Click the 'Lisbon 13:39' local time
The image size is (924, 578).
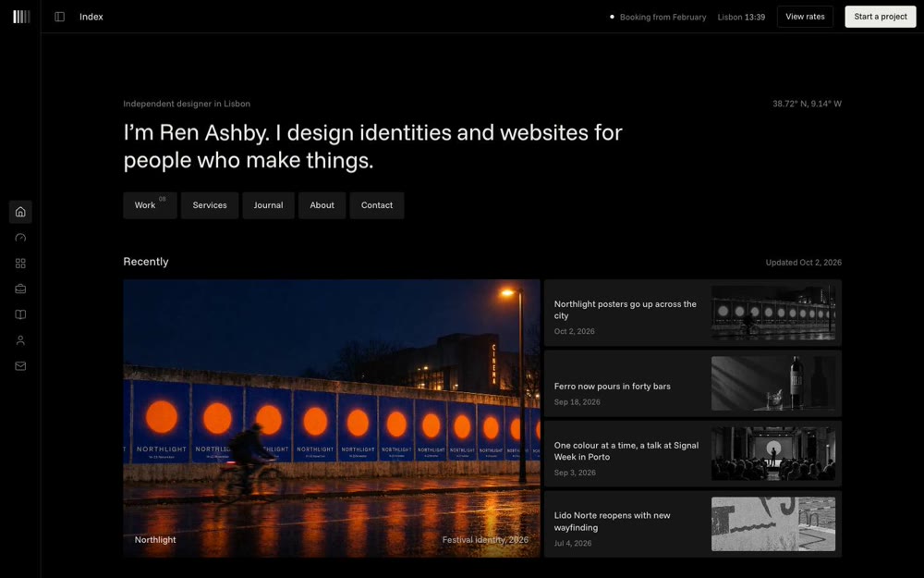tap(741, 17)
